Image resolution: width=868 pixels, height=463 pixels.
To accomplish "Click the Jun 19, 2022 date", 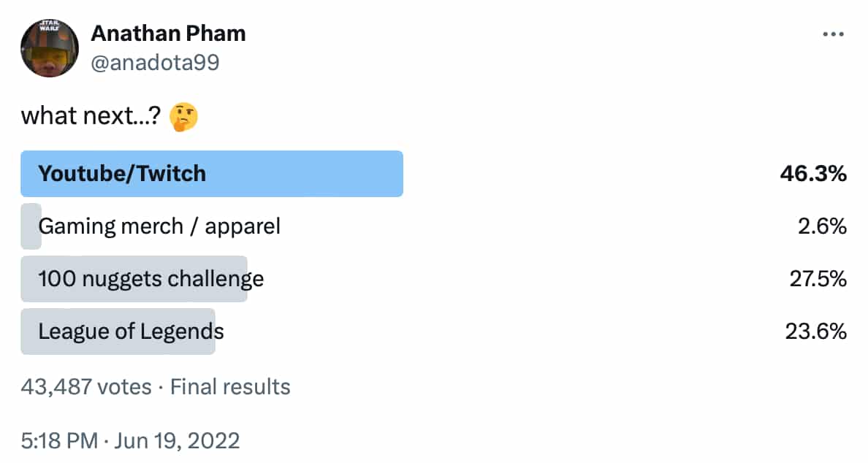I will tap(179, 440).
